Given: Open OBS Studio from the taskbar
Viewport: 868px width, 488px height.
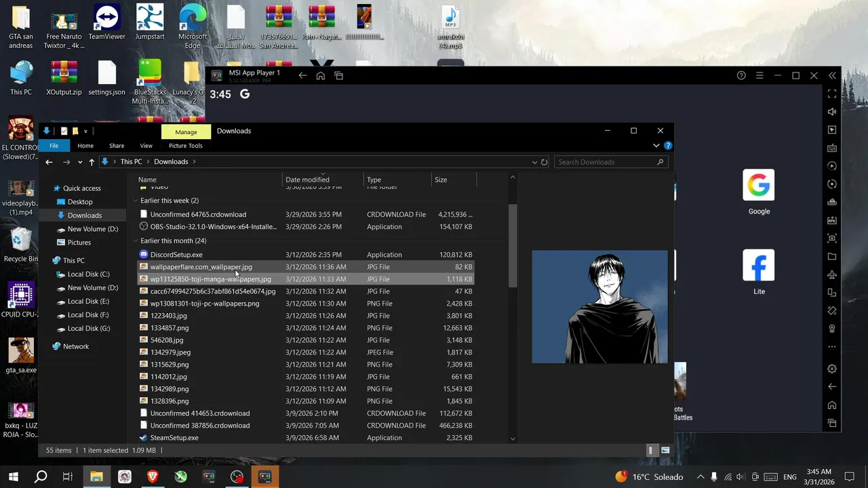Looking at the screenshot, I should pos(237,476).
